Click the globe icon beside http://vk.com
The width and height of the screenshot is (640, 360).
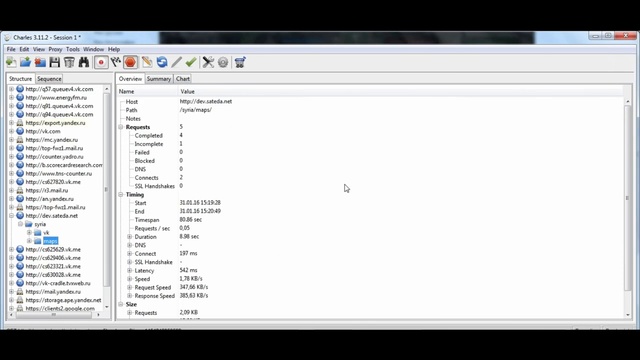click(20, 131)
